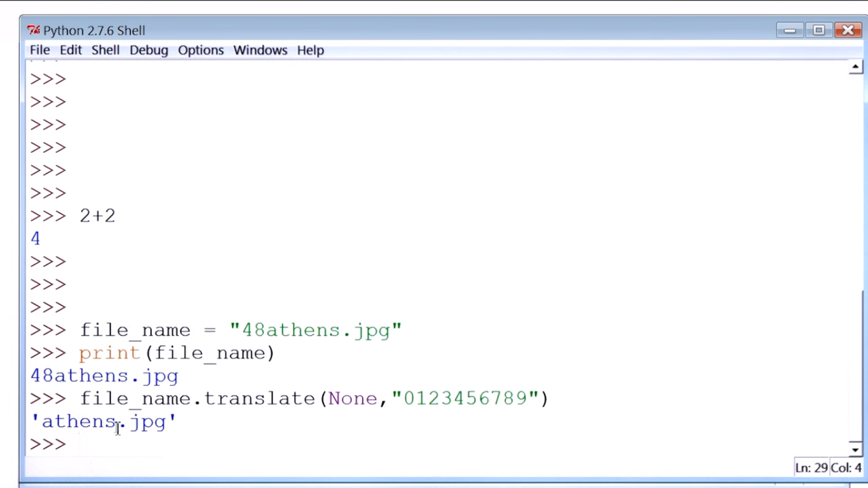The height and width of the screenshot is (488, 868).
Task: Click the "0123456789" string argument
Action: pos(465,398)
